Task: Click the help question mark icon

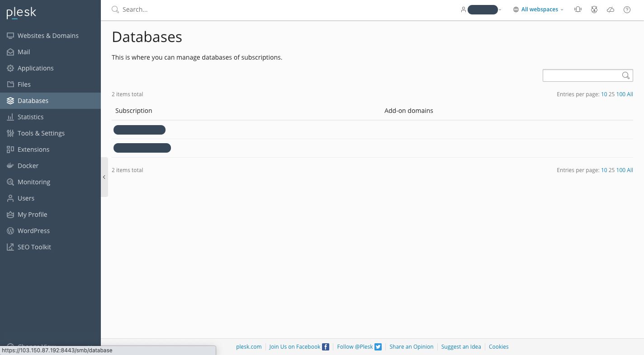Action: point(627,9)
